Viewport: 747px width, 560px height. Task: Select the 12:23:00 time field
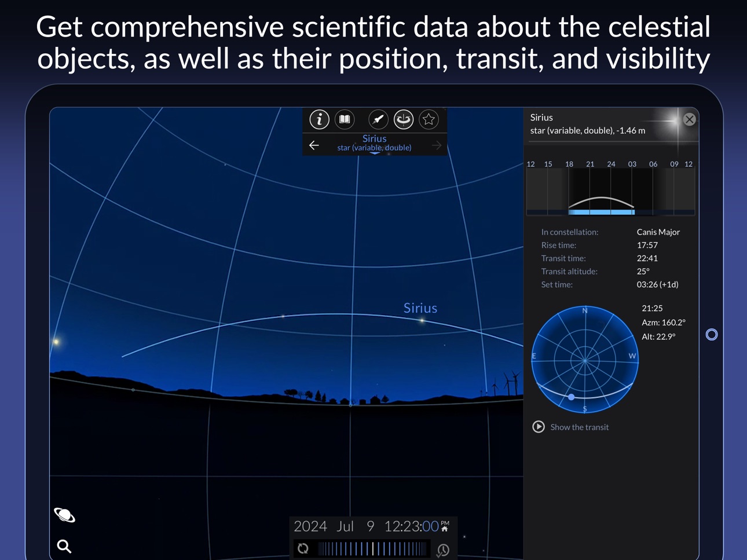(x=411, y=526)
